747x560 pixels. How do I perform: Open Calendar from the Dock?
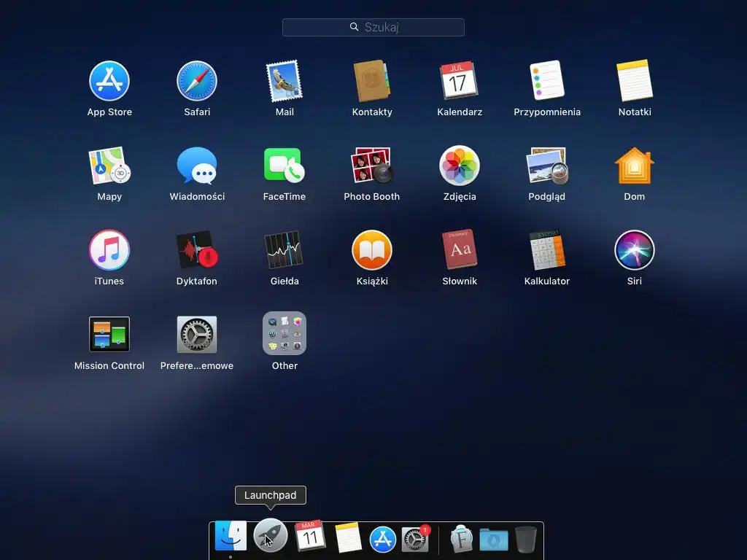310,536
